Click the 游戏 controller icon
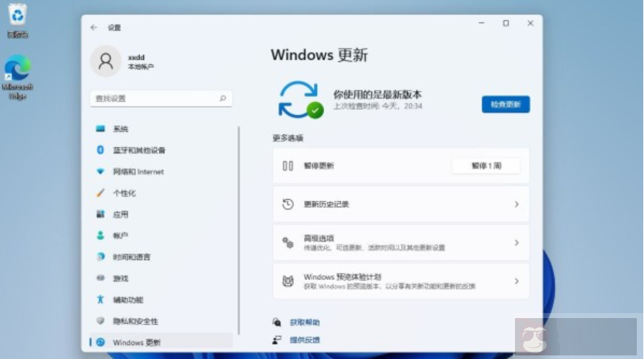The image size is (644, 359). tap(100, 278)
